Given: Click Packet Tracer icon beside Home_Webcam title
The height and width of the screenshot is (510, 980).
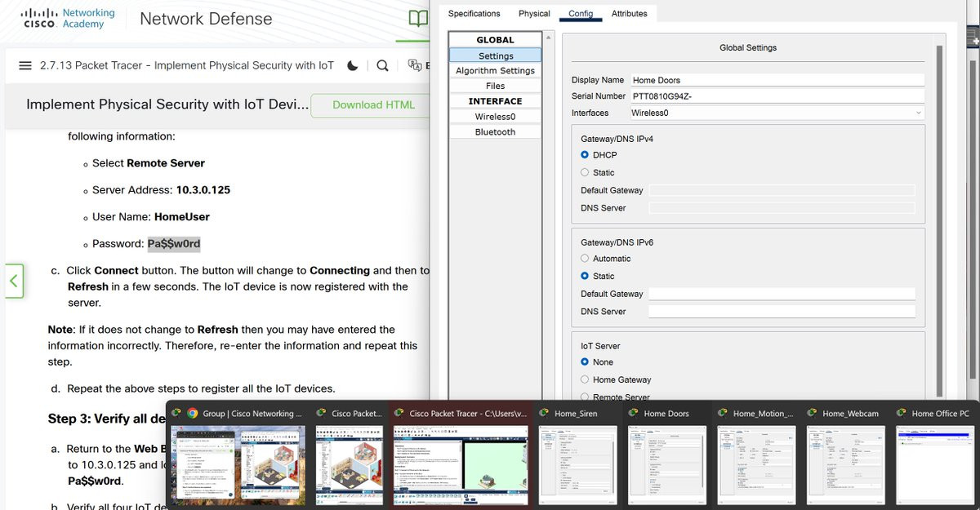Looking at the screenshot, I should (x=813, y=414).
